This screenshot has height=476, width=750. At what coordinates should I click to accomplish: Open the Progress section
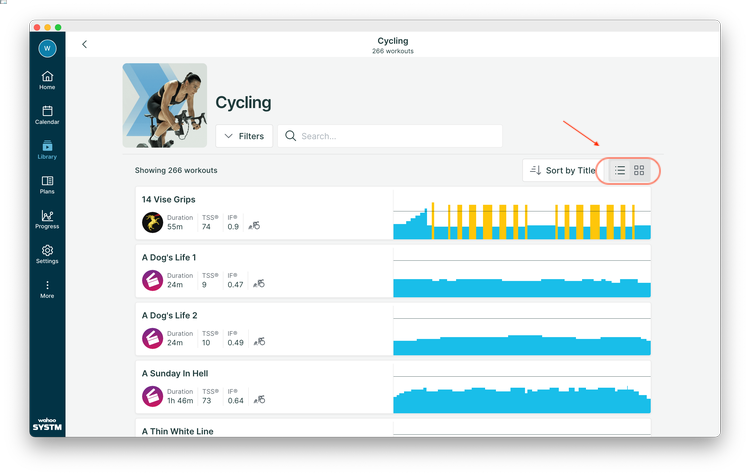47,220
